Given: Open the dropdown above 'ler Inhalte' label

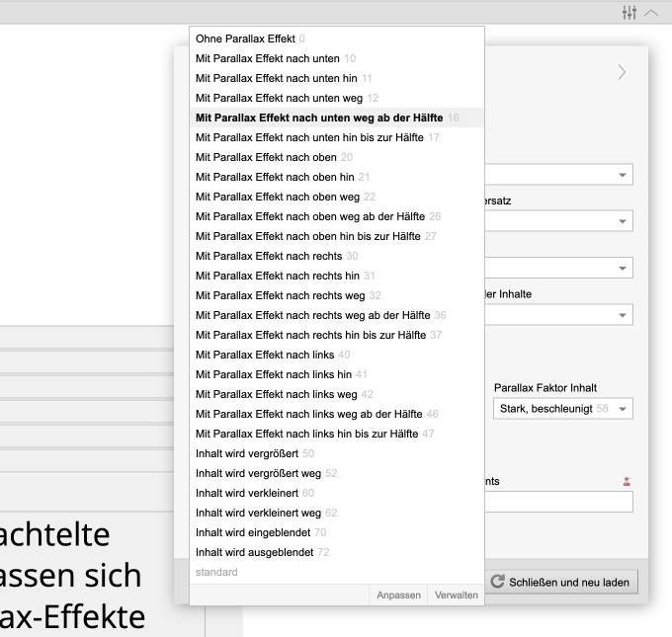Looking at the screenshot, I should [559, 269].
